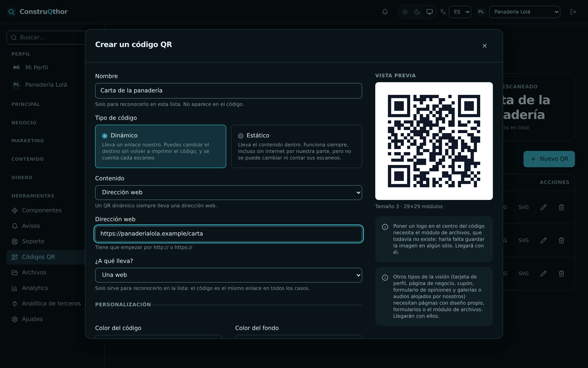The height and width of the screenshot is (368, 588).
Task: Open the Contenido dropdown
Action: tap(228, 193)
